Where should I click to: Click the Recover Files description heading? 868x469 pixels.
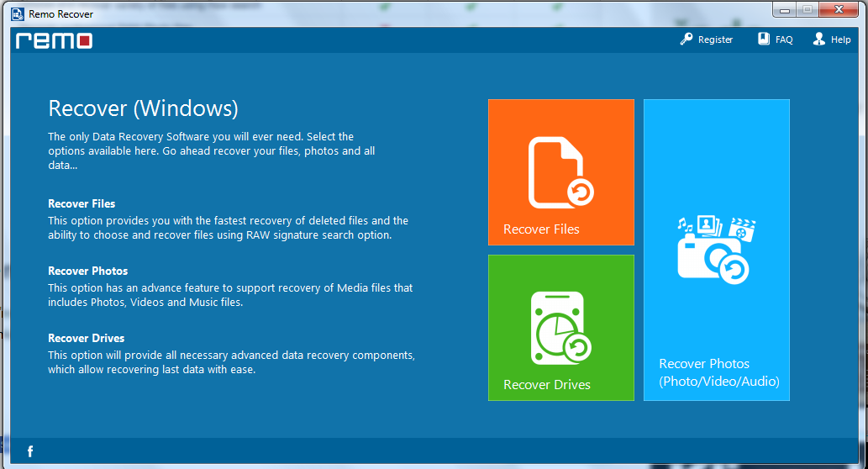coord(82,203)
